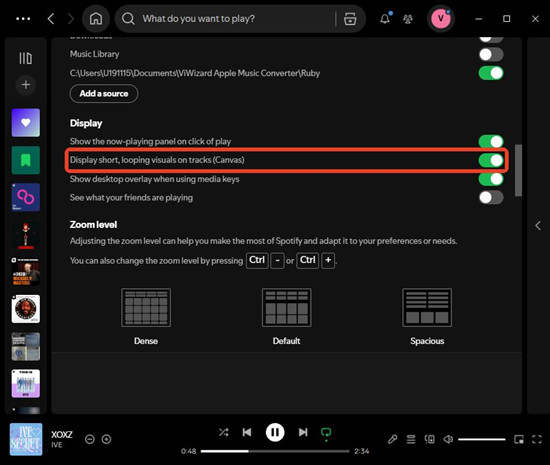Toggle Music Library source switch
Viewport: 550px width, 465px height.
(x=491, y=55)
